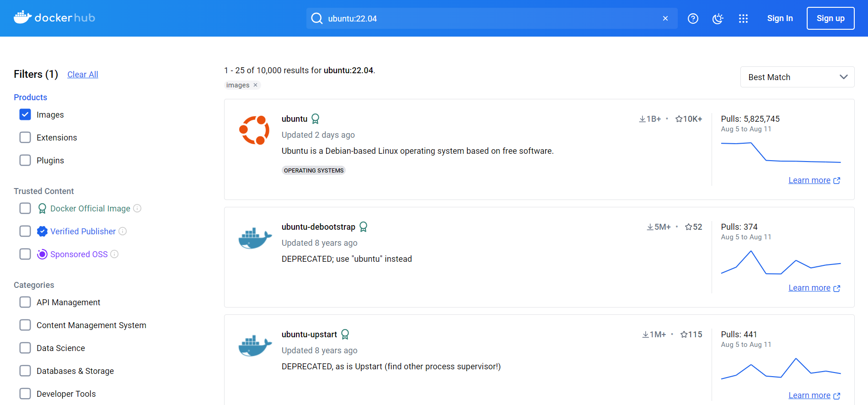Enable Verified Publisher filter checkbox
The image size is (868, 405).
click(25, 231)
